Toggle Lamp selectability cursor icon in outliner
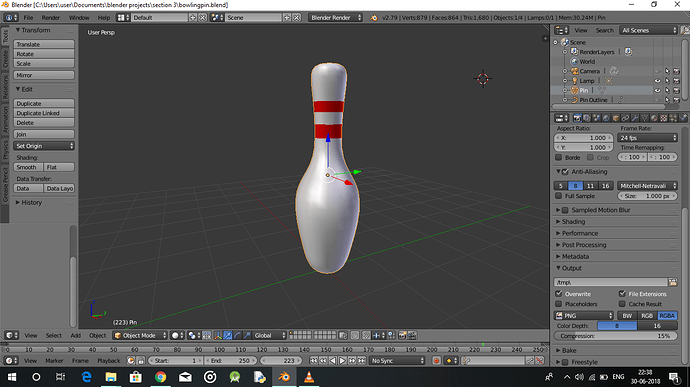The image size is (690, 387). [667, 81]
